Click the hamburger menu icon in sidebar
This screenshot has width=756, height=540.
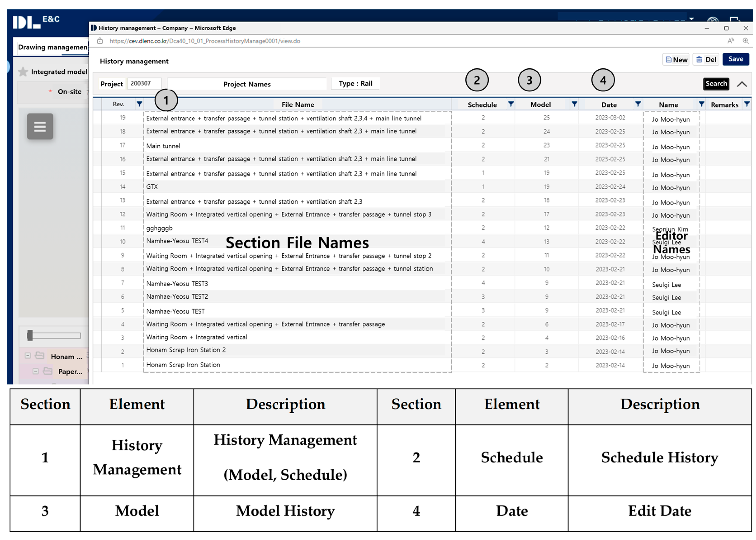pyautogui.click(x=40, y=126)
